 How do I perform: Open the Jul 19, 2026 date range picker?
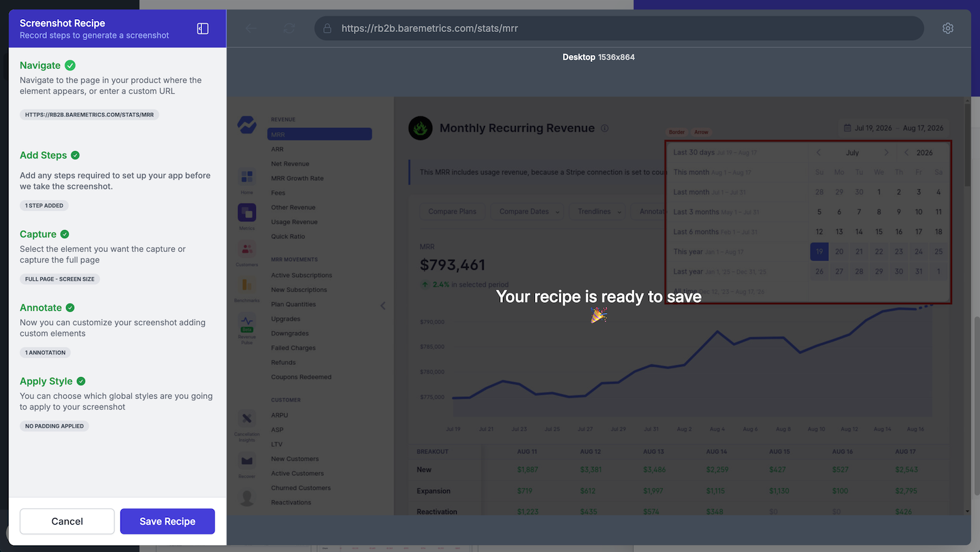[x=894, y=128]
